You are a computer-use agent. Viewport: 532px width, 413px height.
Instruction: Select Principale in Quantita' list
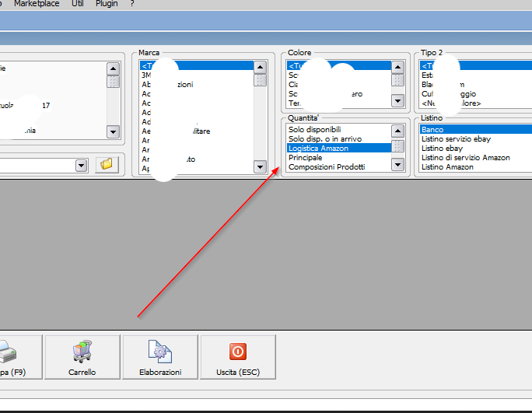pos(338,157)
